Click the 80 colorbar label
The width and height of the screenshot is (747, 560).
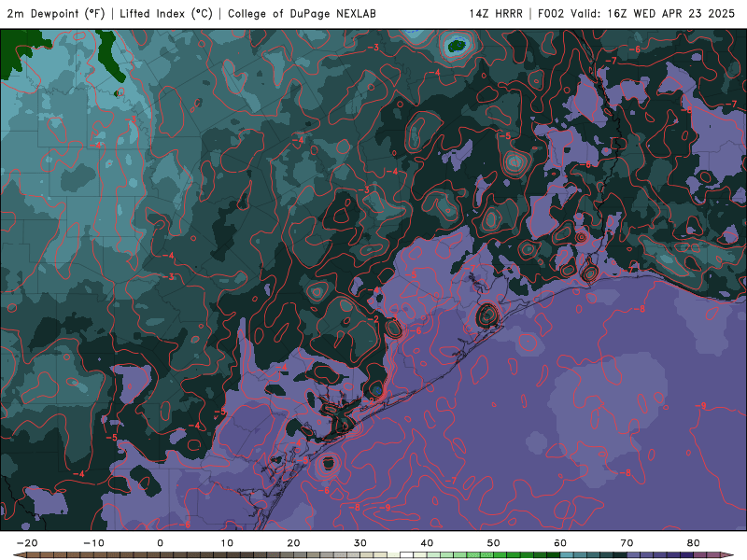tap(694, 543)
